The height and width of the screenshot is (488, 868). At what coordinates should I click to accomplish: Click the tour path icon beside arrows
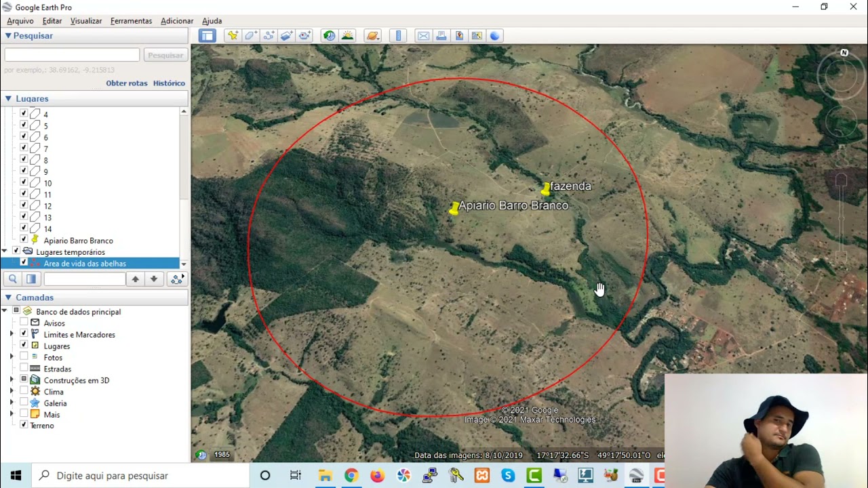coord(177,279)
